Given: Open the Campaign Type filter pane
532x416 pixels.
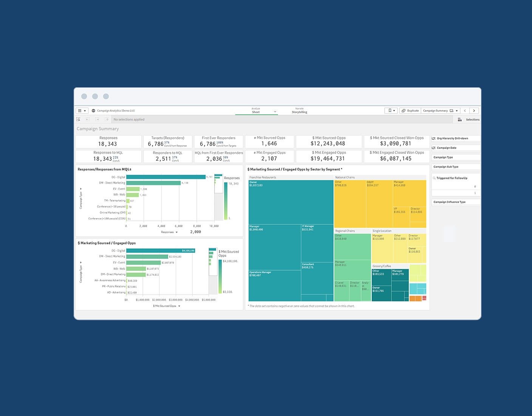Looking at the screenshot, I should tap(456, 157).
